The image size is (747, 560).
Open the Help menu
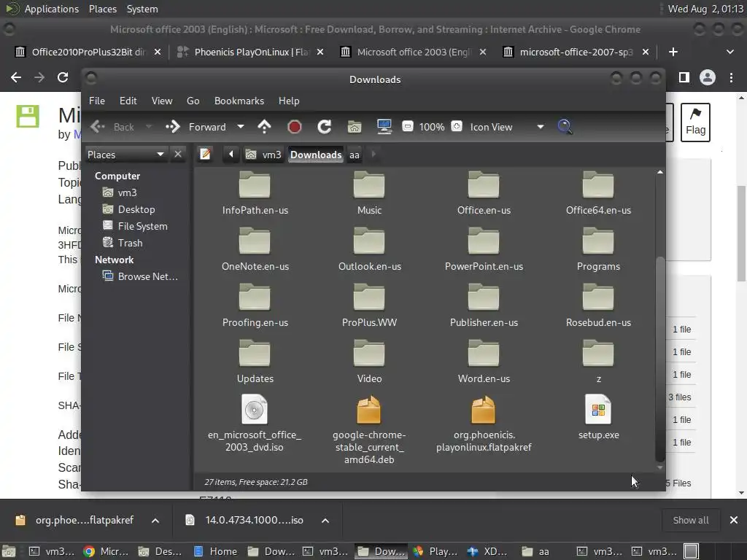pos(289,101)
